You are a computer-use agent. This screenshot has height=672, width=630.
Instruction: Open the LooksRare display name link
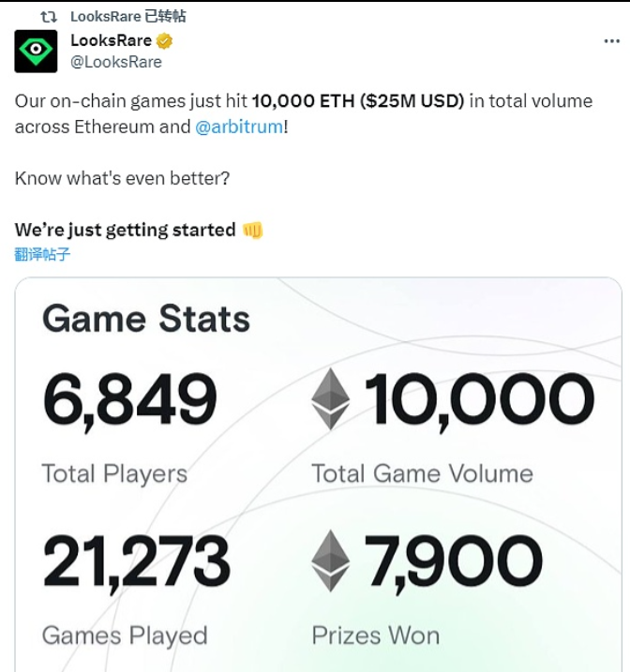pos(111,41)
